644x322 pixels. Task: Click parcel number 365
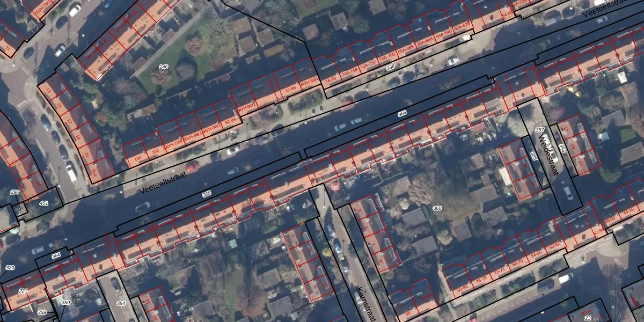point(207,194)
